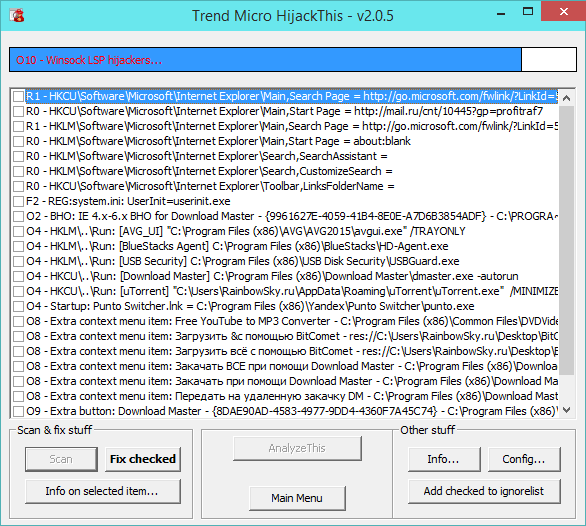Check the F2 UserInit=userinit.exe checkbox
The height and width of the screenshot is (526, 586).
[18, 202]
